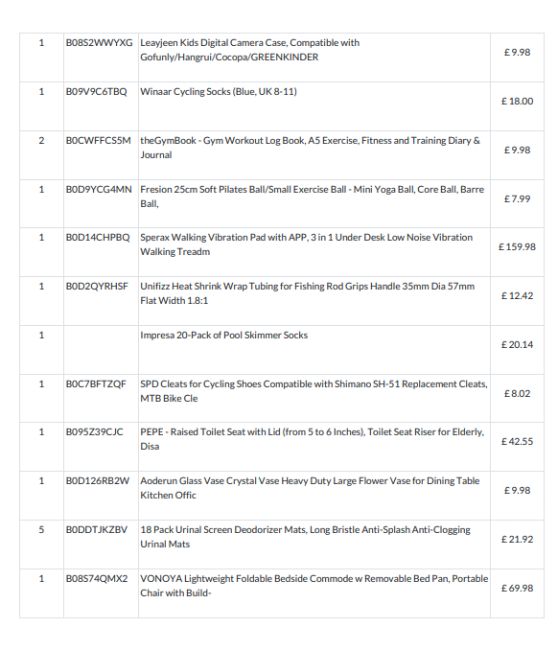Click the Winaar Cycling Socks item name
This screenshot has height=650, width=558.
coord(218,92)
